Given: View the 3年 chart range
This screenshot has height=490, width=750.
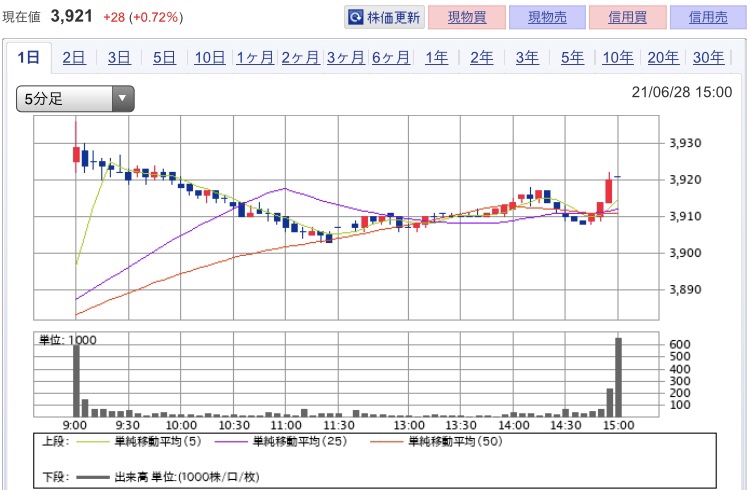Looking at the screenshot, I should coord(527,58).
